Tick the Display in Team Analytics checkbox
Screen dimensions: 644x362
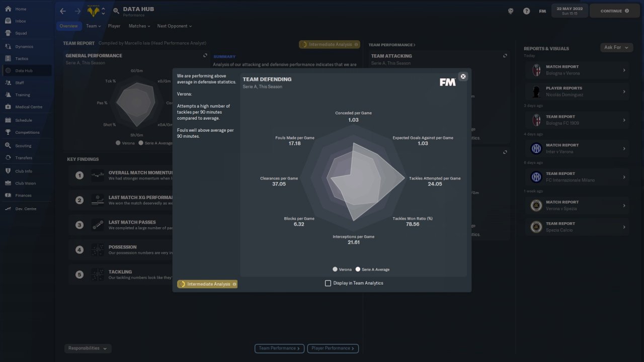click(328, 284)
